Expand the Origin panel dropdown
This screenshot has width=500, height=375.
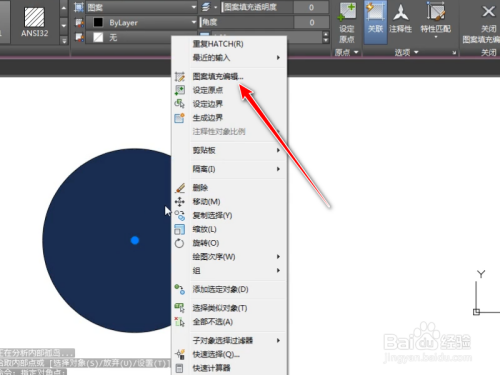click(347, 52)
